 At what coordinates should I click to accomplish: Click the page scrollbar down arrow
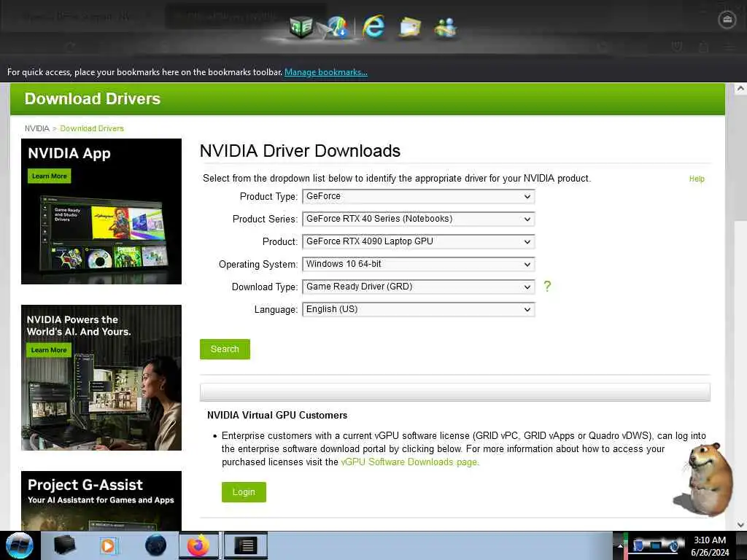tap(740, 525)
